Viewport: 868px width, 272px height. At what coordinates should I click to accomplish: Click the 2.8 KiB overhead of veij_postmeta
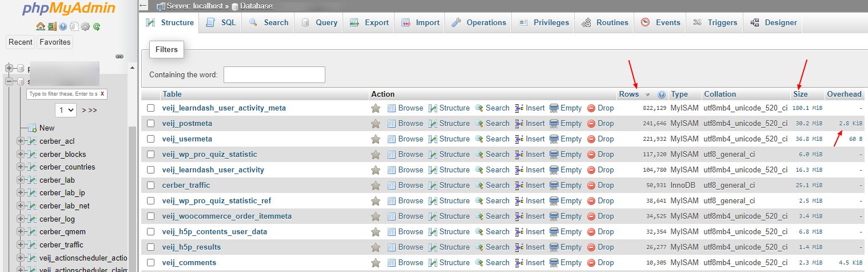(x=851, y=124)
